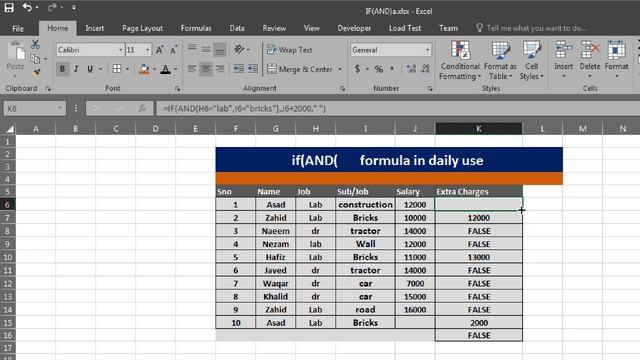Switch to the Formulas tab
640x360 pixels.
196,28
